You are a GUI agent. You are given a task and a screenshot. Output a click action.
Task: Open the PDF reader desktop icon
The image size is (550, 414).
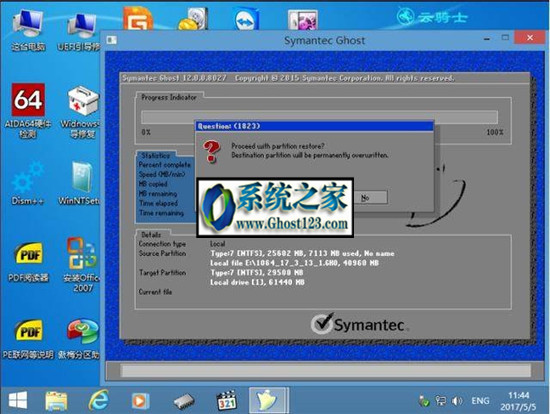point(28,262)
